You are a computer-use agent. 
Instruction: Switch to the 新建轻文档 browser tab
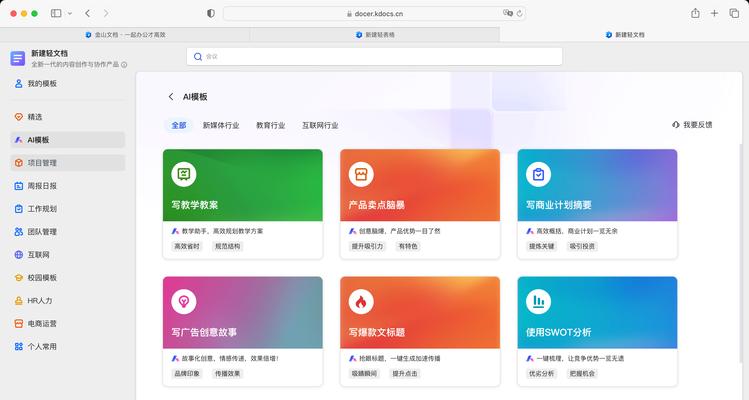624,34
